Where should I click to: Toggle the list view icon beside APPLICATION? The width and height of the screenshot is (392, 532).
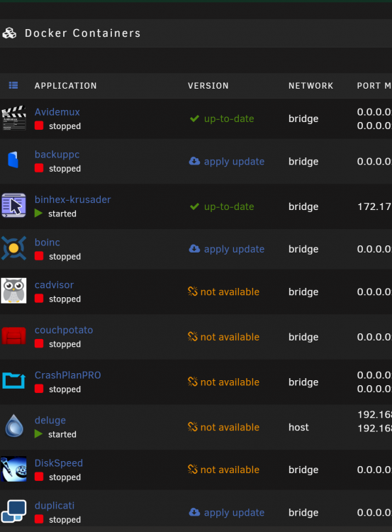coord(13,85)
